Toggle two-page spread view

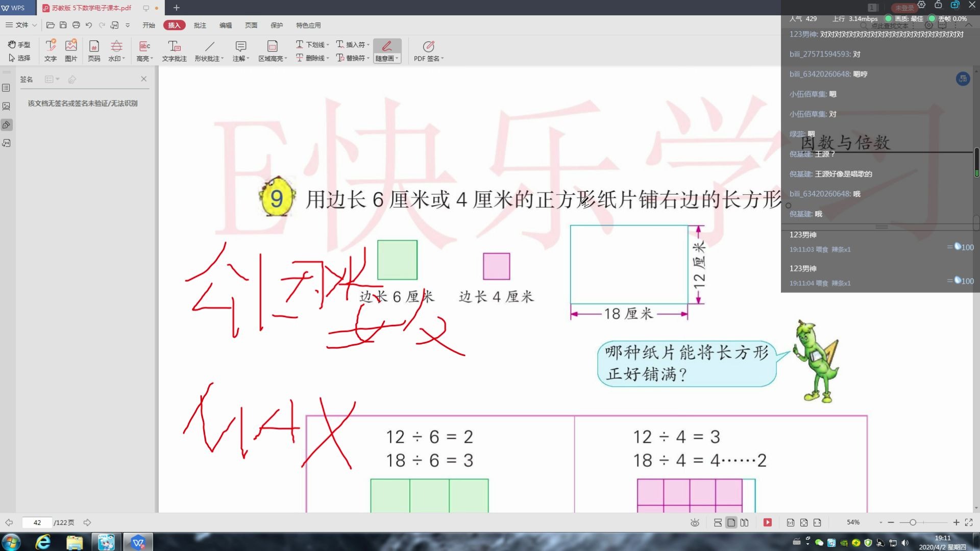(x=745, y=522)
